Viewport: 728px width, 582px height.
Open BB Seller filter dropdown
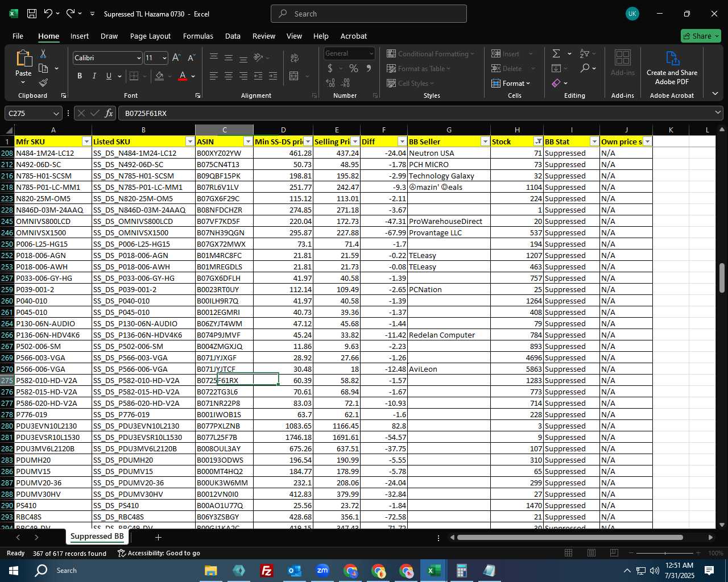(x=485, y=142)
